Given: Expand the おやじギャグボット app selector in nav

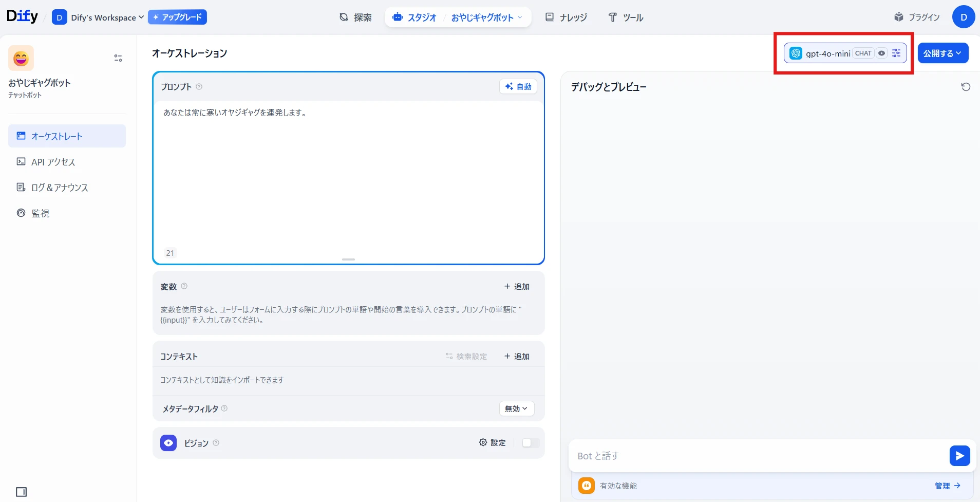Looking at the screenshot, I should click(486, 17).
